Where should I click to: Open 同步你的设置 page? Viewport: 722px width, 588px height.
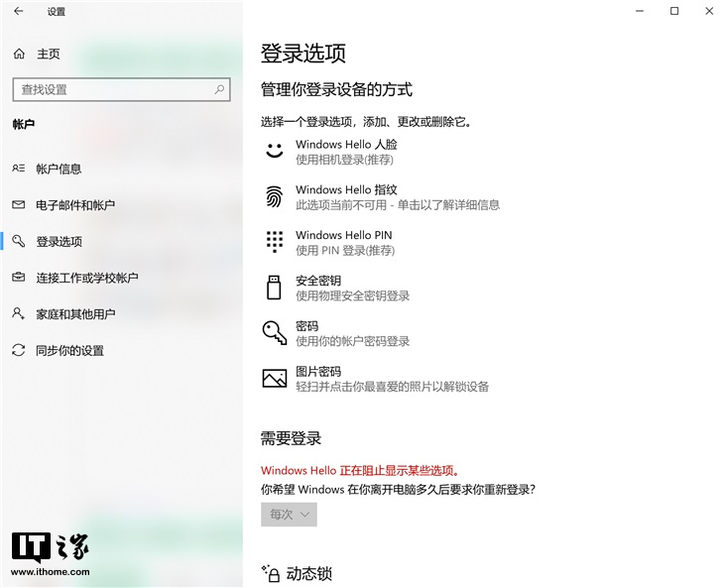[70, 350]
